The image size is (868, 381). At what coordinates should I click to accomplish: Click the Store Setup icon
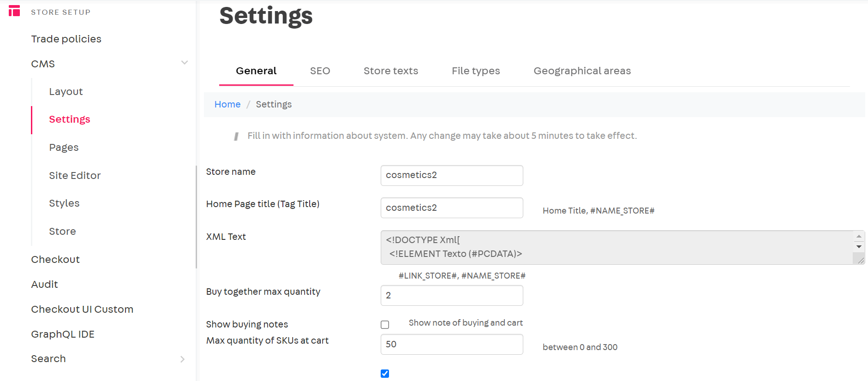click(14, 11)
